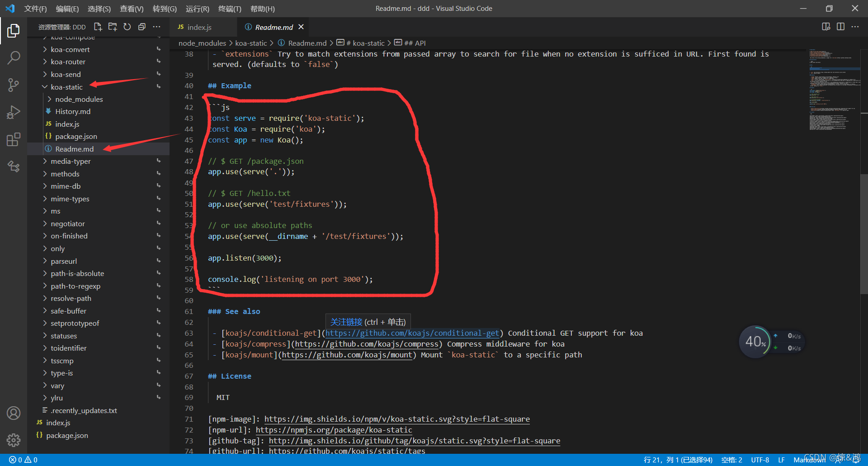Open the Manage settings gear

click(x=14, y=440)
